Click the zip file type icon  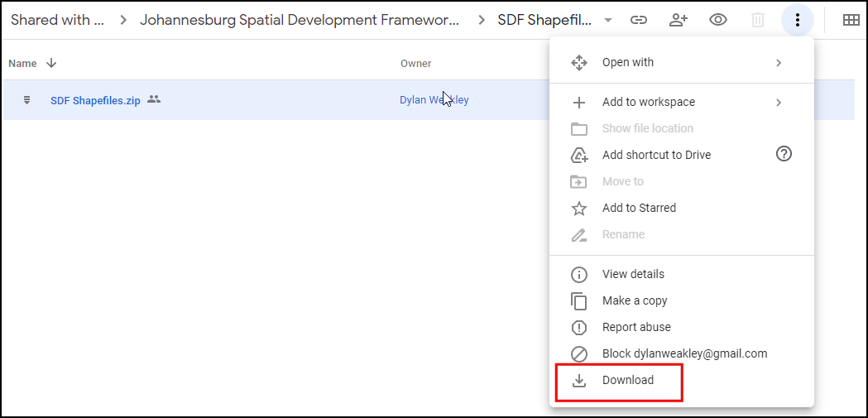click(27, 100)
